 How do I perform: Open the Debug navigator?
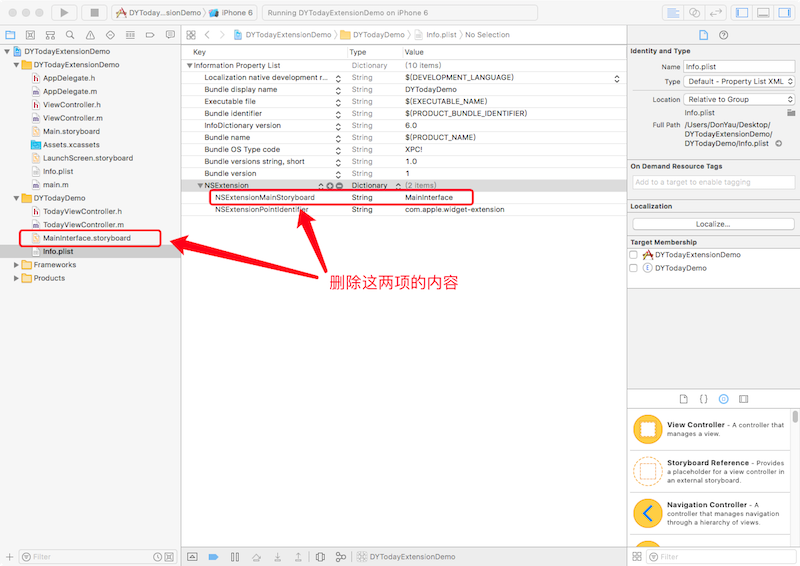pos(131,35)
